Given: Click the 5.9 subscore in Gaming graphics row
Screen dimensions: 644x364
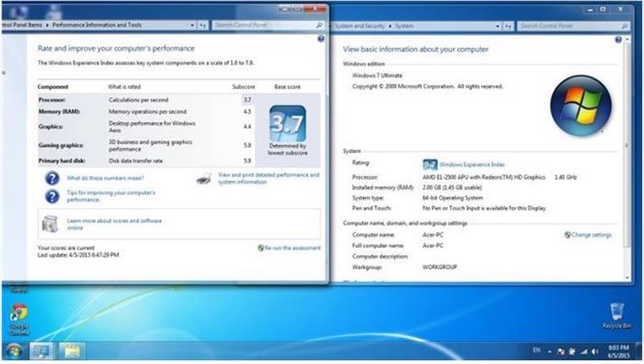Looking at the screenshot, I should 247,146.
